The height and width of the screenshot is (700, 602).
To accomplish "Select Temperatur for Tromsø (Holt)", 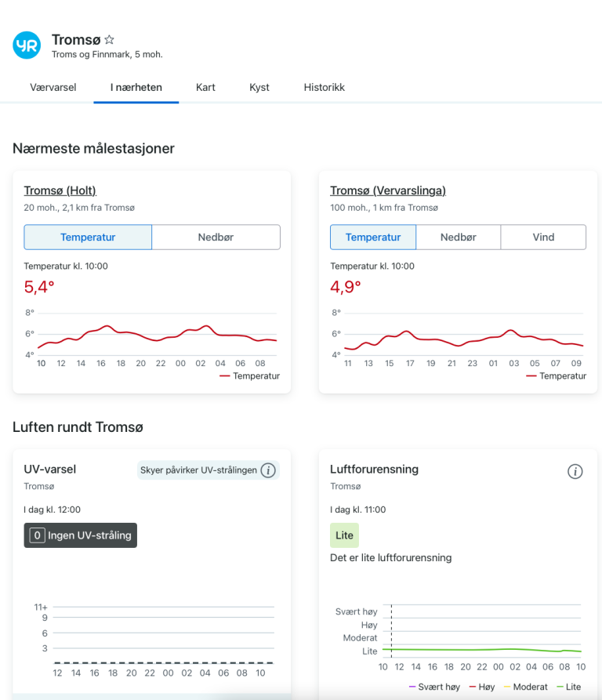I will [88, 237].
